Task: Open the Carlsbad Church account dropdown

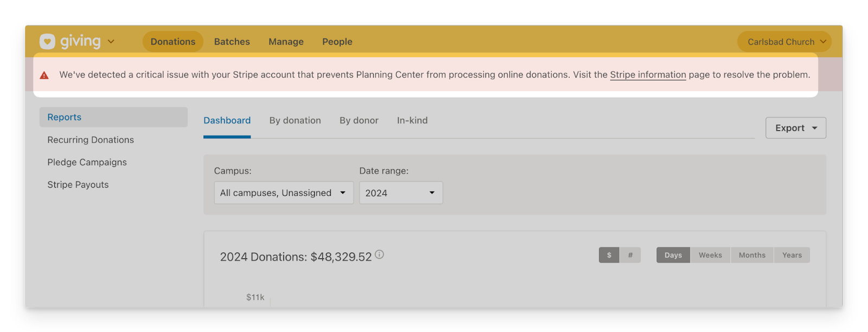Action: pyautogui.click(x=784, y=42)
